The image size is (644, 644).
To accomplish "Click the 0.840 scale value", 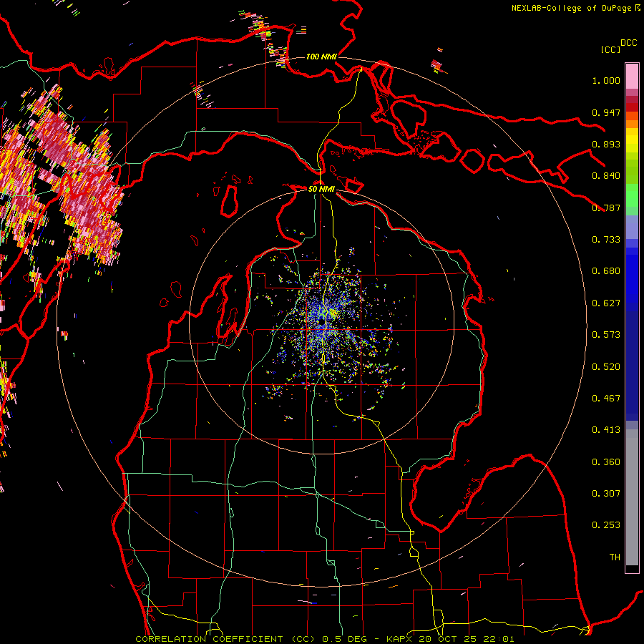I will (606, 176).
